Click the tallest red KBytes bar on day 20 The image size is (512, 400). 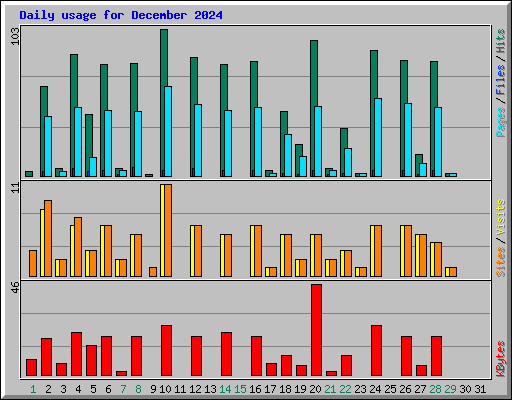[316, 330]
